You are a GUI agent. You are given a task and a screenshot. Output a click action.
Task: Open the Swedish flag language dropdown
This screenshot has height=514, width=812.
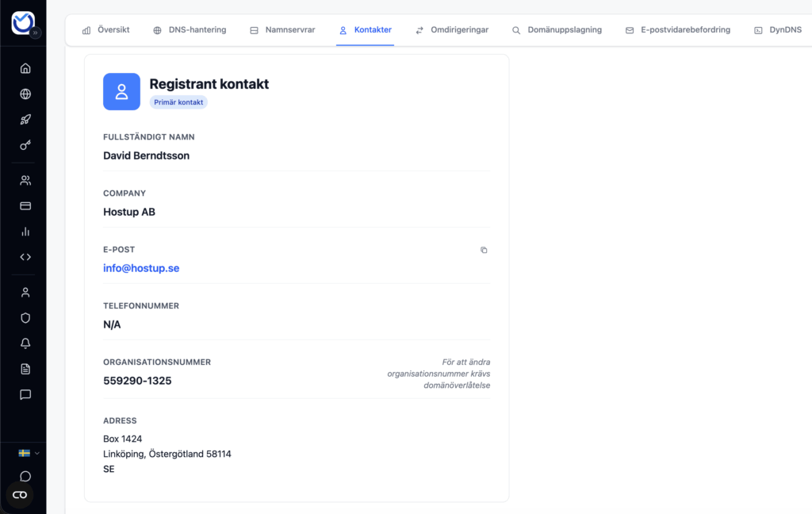[x=29, y=453]
